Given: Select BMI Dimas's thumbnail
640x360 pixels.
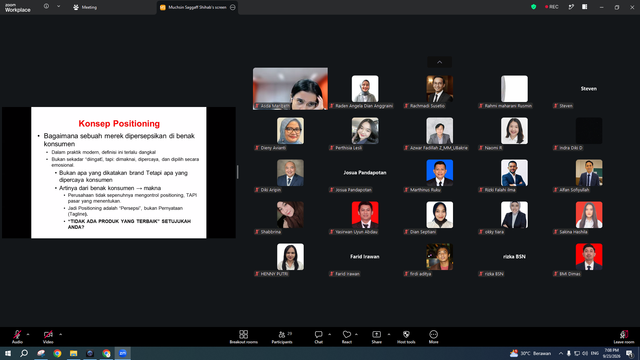Looking at the screenshot, I should (x=589, y=257).
